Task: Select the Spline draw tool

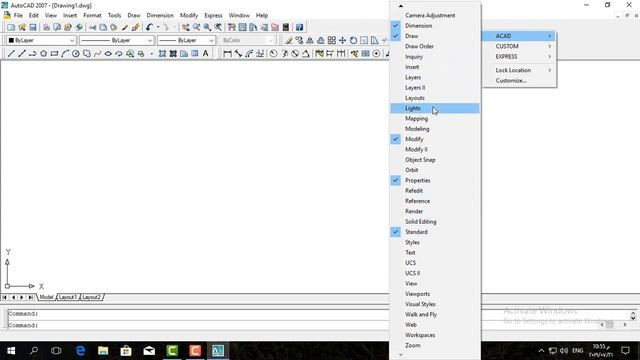Action: tap(97, 53)
